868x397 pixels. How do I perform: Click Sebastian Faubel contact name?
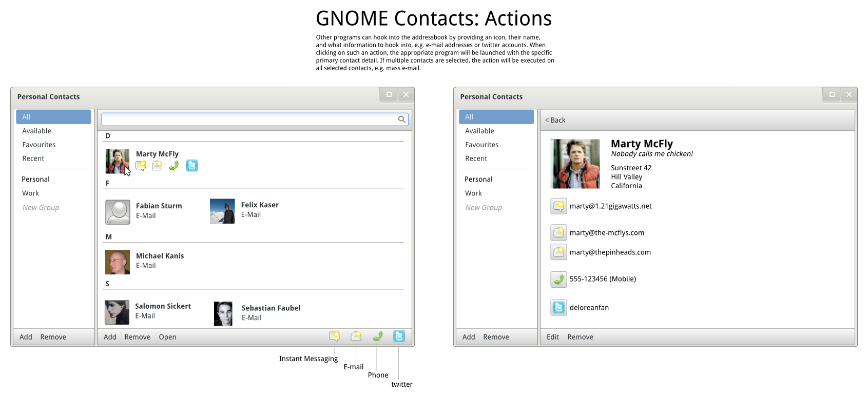pyautogui.click(x=271, y=308)
